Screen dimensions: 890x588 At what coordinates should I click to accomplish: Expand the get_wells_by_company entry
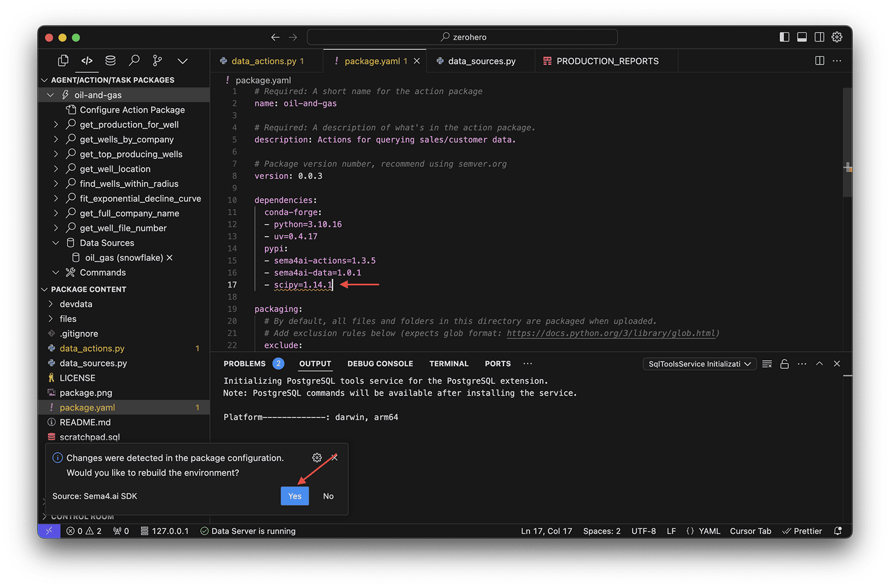pyautogui.click(x=56, y=139)
